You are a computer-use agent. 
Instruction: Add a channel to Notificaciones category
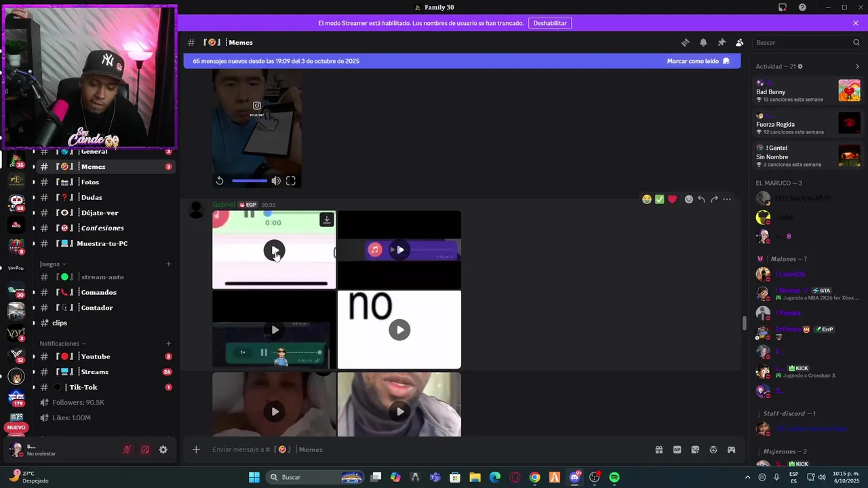click(168, 344)
